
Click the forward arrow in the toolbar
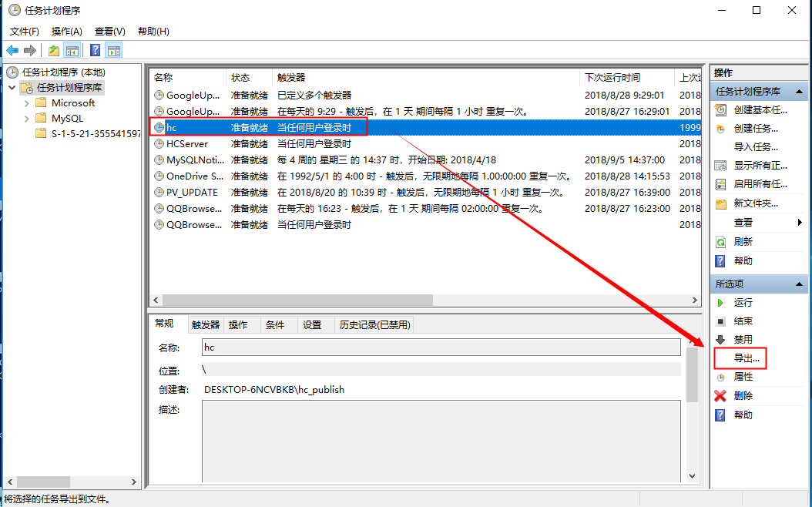coord(30,51)
